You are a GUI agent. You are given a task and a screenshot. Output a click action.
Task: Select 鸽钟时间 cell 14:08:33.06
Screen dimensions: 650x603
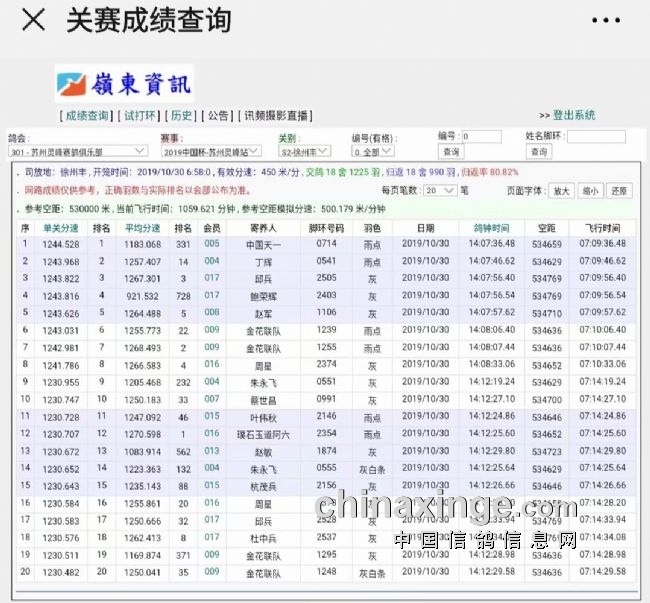coord(492,364)
